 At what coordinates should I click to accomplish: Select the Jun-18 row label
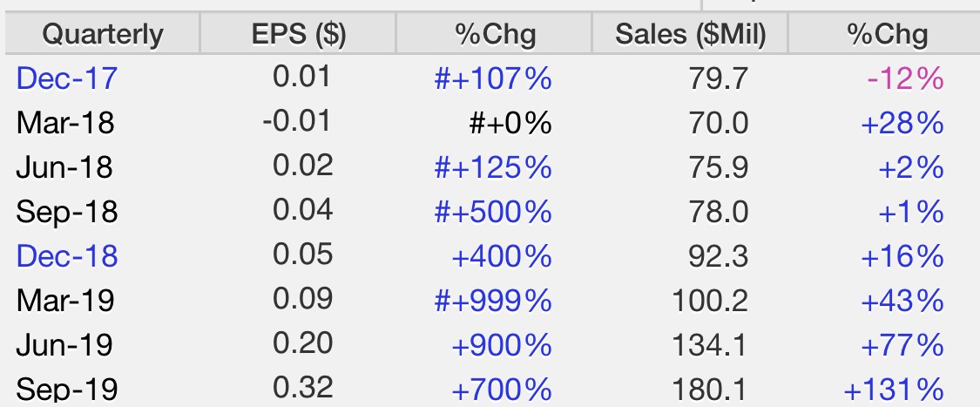pos(64,167)
